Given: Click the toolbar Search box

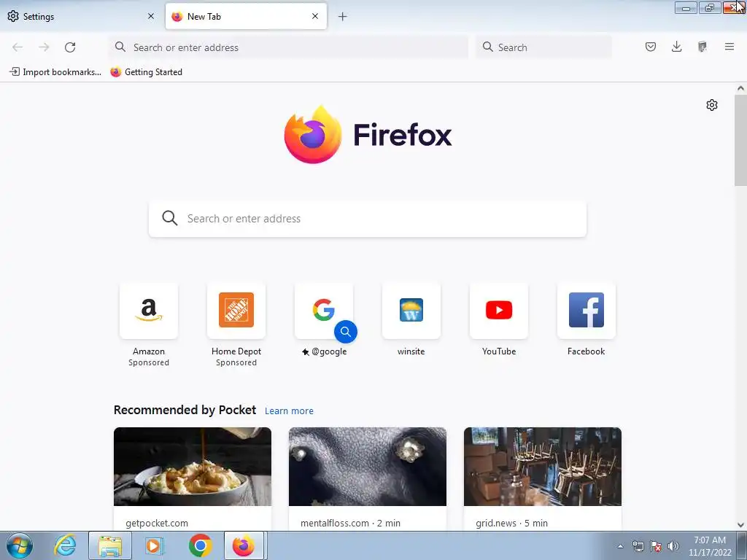Looking at the screenshot, I should pos(543,47).
